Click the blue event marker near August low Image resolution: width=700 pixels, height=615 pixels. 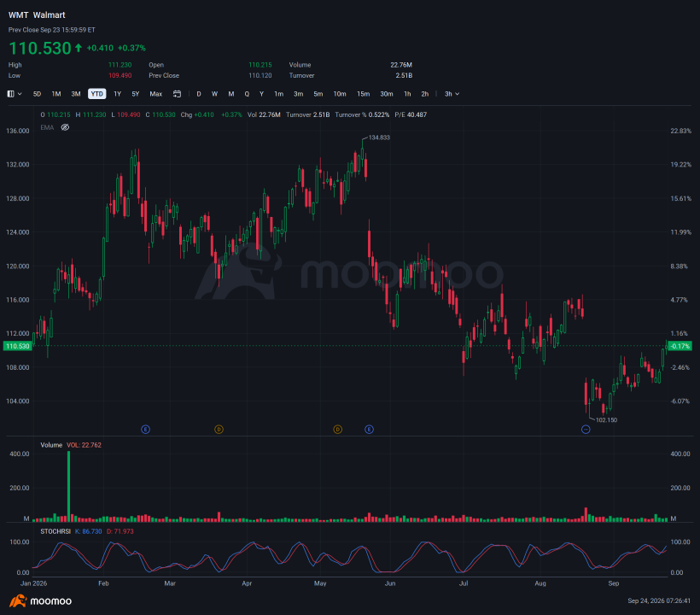click(x=586, y=429)
